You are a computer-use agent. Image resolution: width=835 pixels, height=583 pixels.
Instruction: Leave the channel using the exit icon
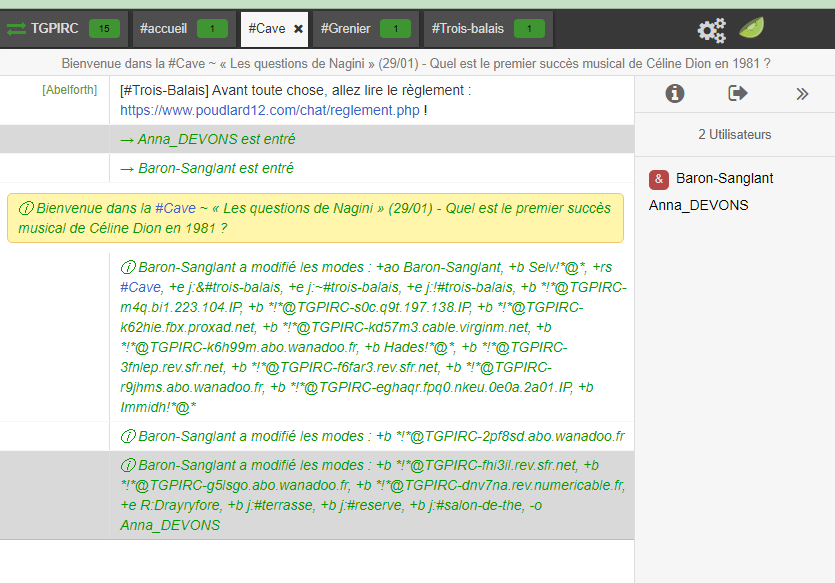point(738,94)
